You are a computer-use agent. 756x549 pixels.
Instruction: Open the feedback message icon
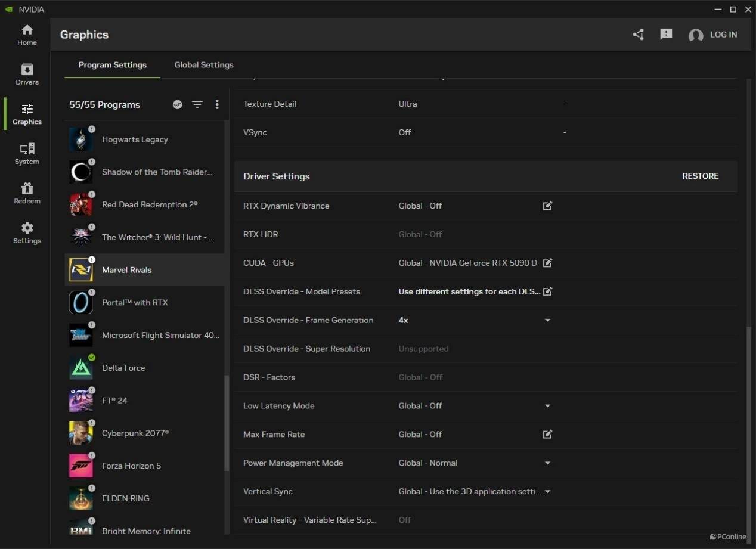pos(666,35)
